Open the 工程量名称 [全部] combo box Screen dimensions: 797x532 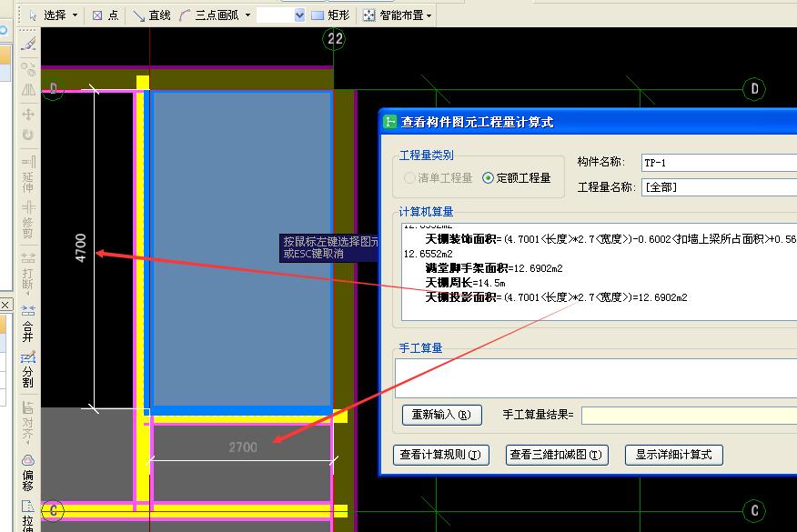pyautogui.click(x=719, y=187)
